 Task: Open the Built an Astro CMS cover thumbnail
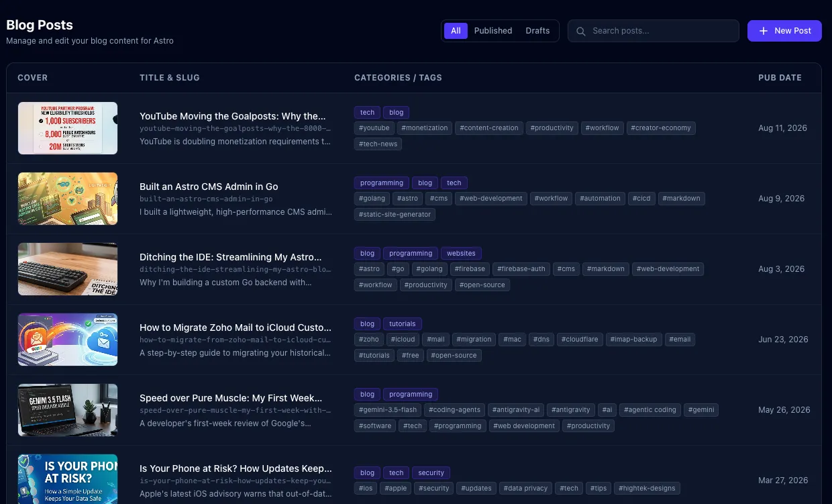coord(68,199)
